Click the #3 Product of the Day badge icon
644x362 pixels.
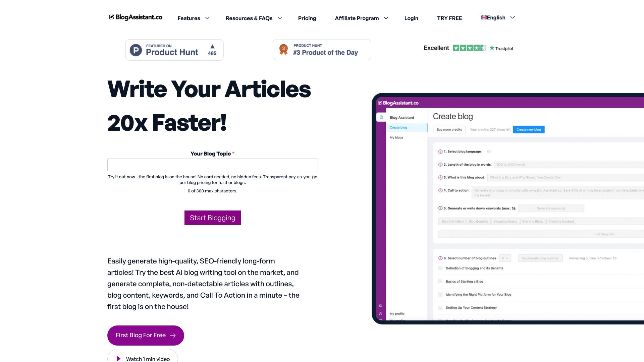tap(283, 50)
